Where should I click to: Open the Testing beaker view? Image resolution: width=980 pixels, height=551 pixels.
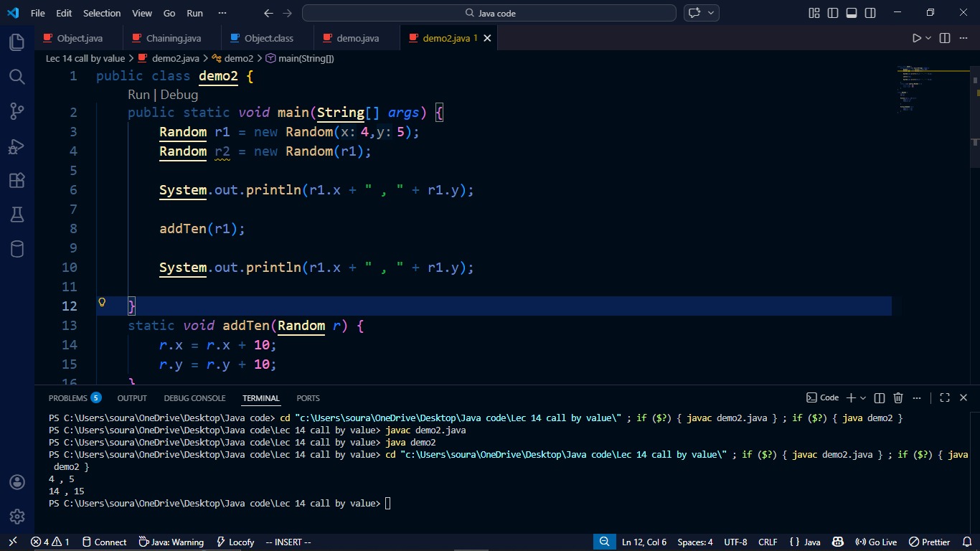(17, 215)
